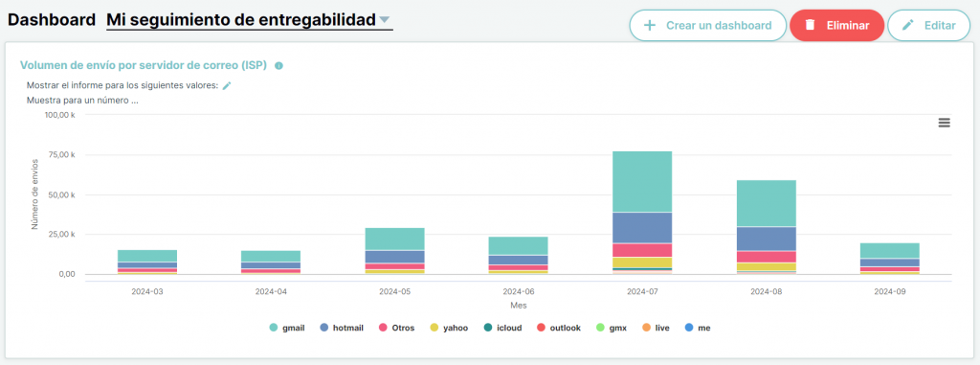Open the dashboard selector dropdown arrow
Viewport: 980px width, 365px height.
385,20
